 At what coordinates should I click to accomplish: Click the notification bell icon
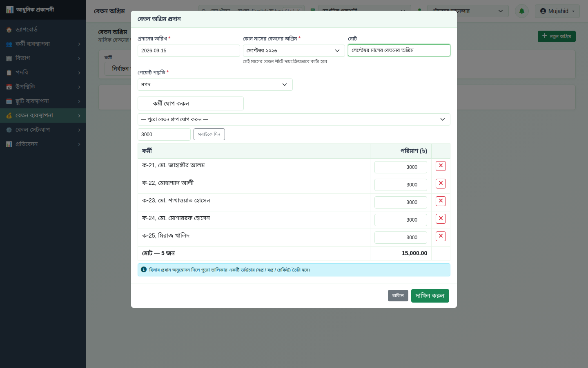click(522, 11)
